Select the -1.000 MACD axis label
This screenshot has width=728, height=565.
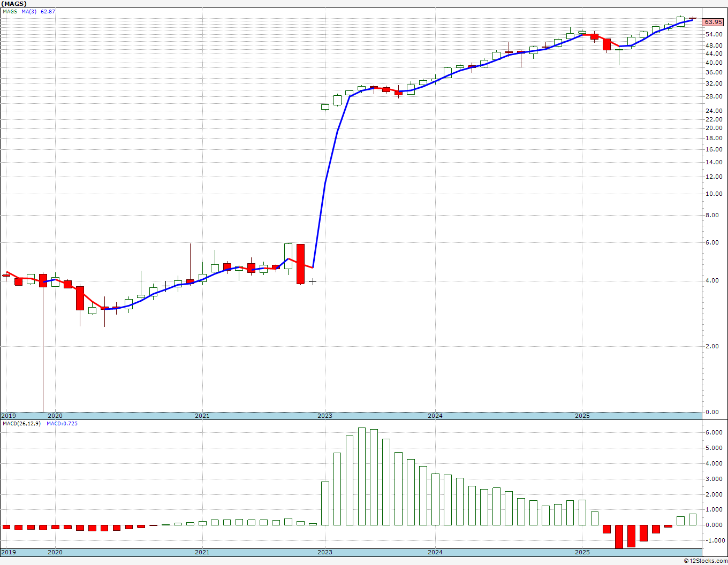click(714, 540)
